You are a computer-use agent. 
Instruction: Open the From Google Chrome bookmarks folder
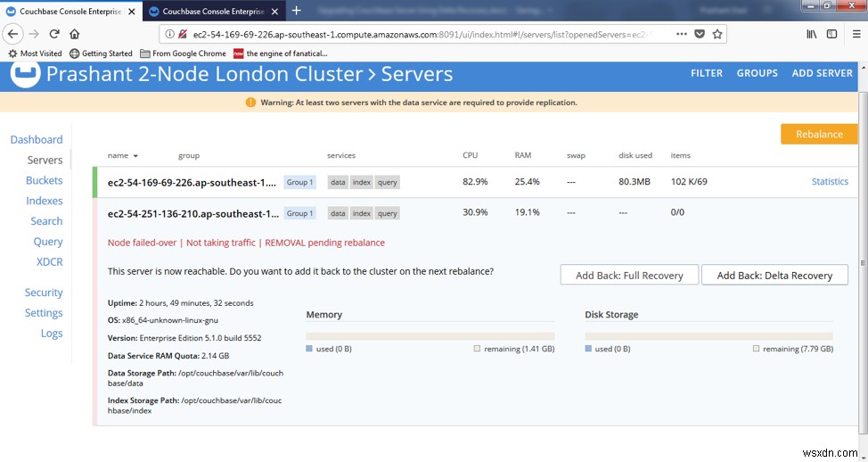point(183,54)
